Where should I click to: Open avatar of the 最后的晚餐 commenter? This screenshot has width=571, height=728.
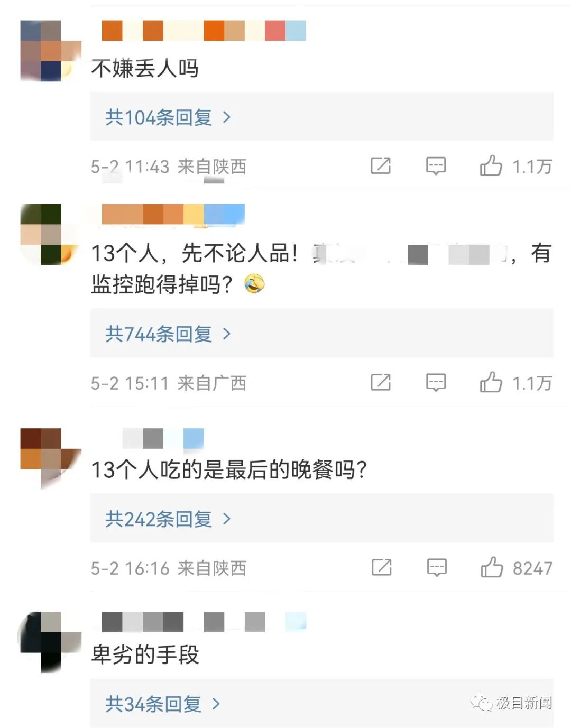point(51,458)
